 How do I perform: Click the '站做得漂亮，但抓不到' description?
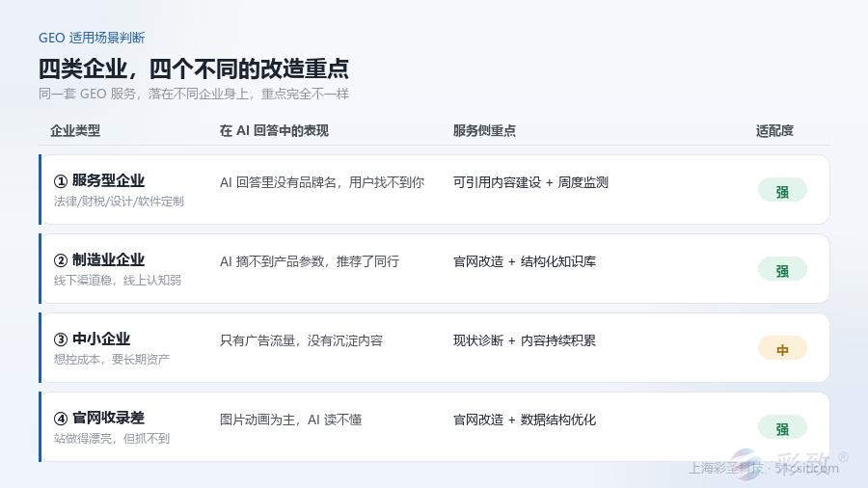(111, 439)
